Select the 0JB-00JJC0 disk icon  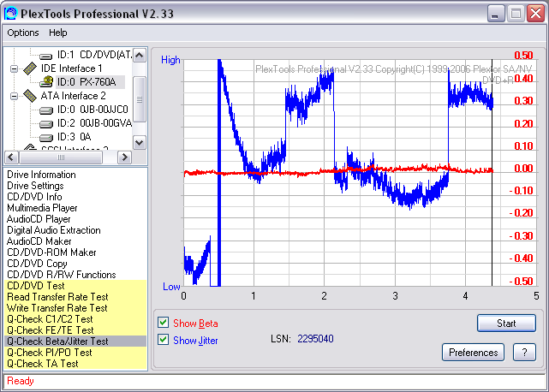tap(46, 110)
